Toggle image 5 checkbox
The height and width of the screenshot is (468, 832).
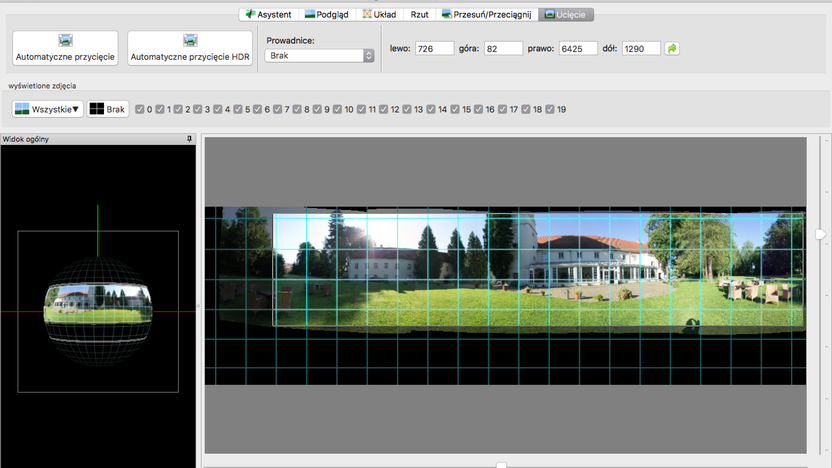(238, 109)
